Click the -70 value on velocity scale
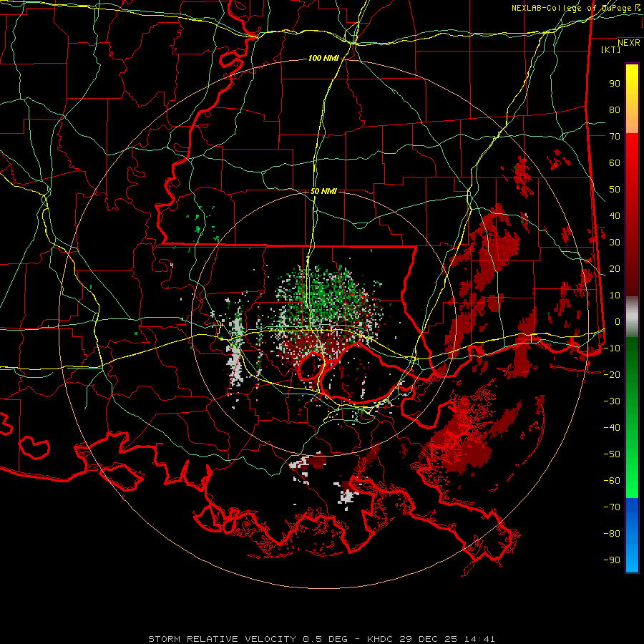 [612, 507]
